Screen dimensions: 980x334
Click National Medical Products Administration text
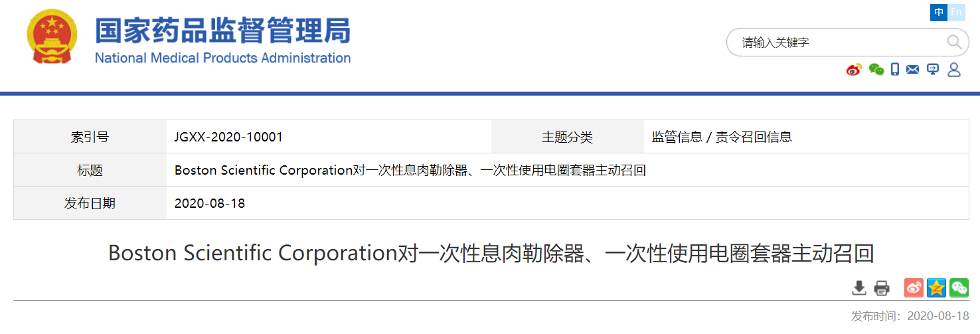coord(222,58)
